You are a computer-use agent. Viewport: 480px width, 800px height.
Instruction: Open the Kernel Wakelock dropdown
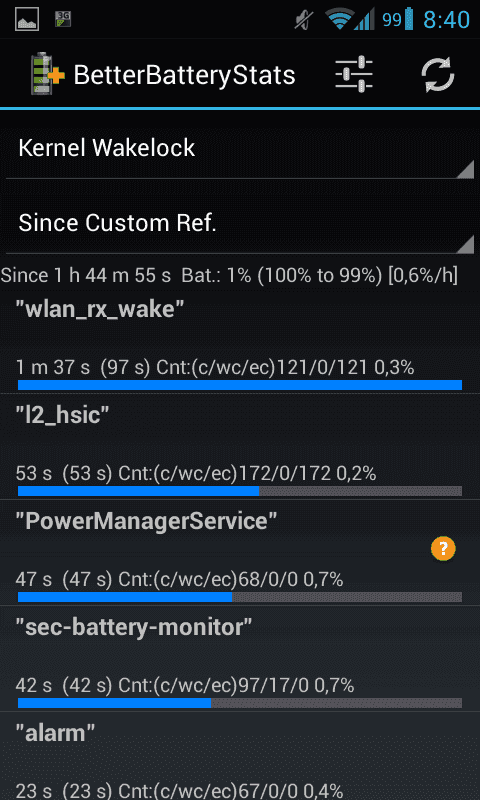[240, 148]
